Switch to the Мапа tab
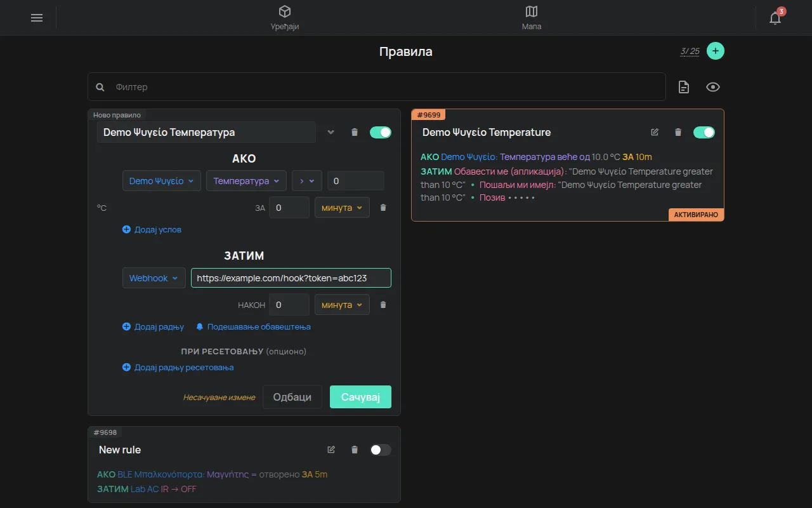Screen dimensions: 812x508 (532, 18)
